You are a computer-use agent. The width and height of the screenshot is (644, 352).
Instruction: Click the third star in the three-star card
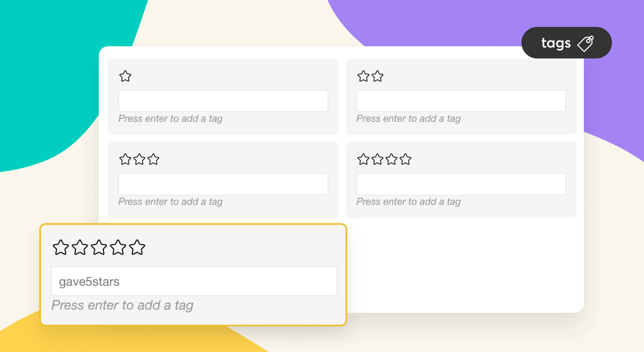pos(153,159)
